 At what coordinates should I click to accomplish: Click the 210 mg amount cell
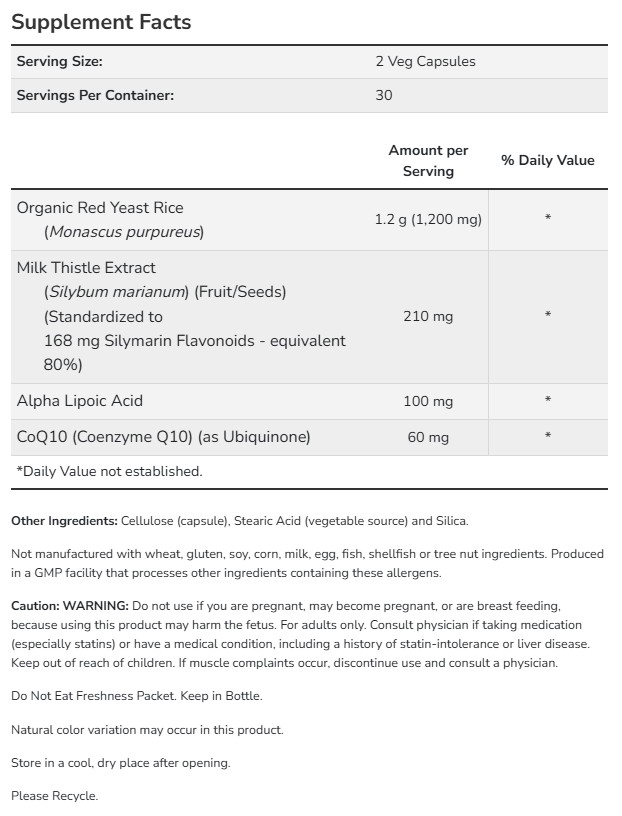[428, 316]
